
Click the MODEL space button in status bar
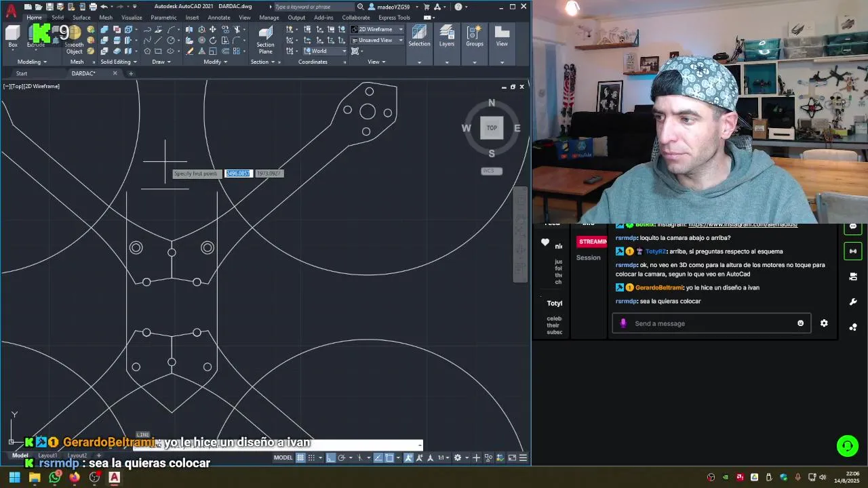pyautogui.click(x=283, y=457)
